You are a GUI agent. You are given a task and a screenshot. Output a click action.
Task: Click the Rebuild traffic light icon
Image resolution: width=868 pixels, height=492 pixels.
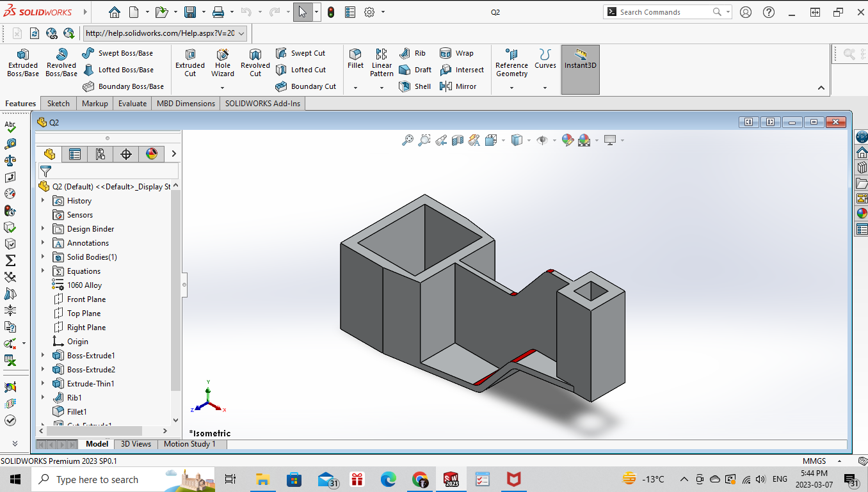(x=331, y=12)
